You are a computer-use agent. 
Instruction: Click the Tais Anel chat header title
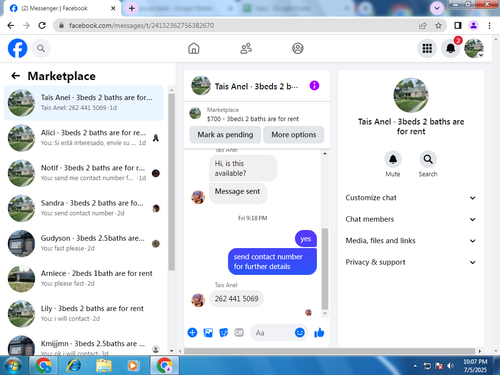click(256, 86)
